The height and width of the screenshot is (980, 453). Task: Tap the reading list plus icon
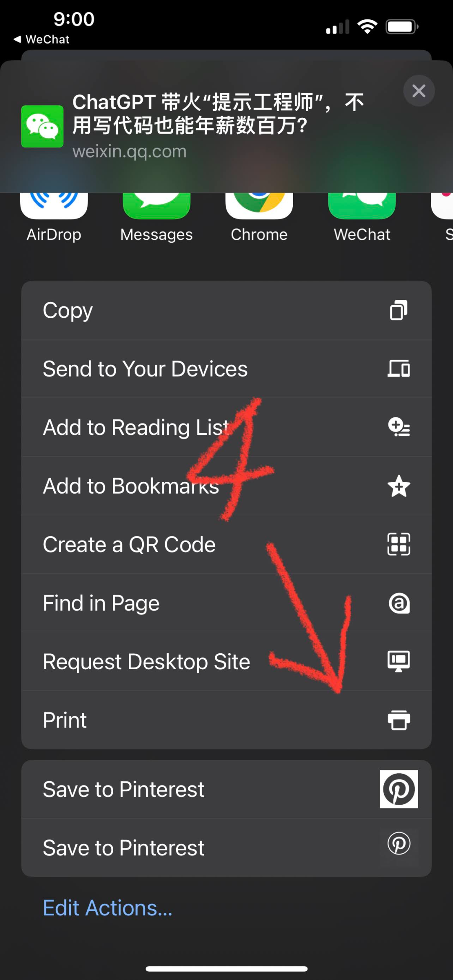(x=398, y=427)
